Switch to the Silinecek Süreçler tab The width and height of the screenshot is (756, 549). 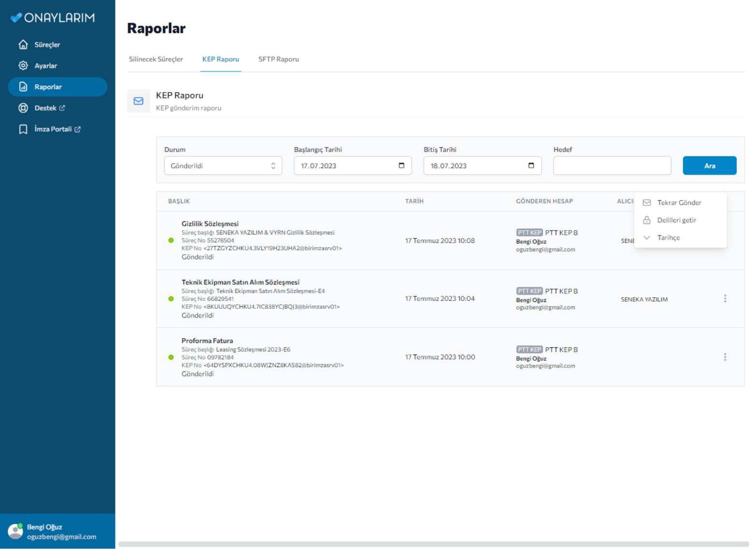click(x=155, y=59)
